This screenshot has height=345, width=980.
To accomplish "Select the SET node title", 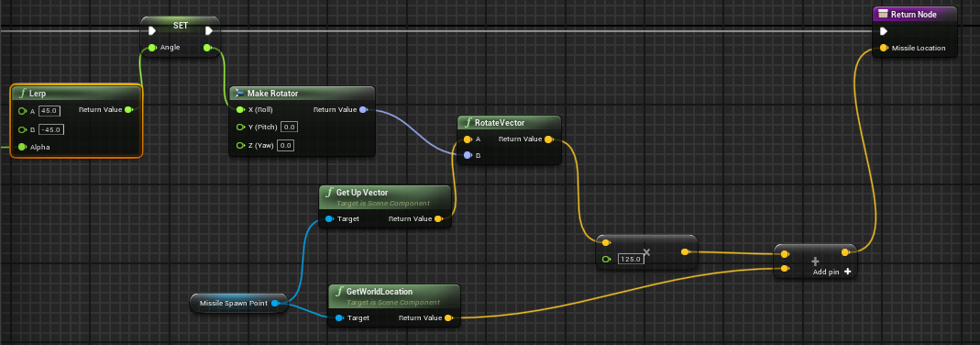I will 180,25.
